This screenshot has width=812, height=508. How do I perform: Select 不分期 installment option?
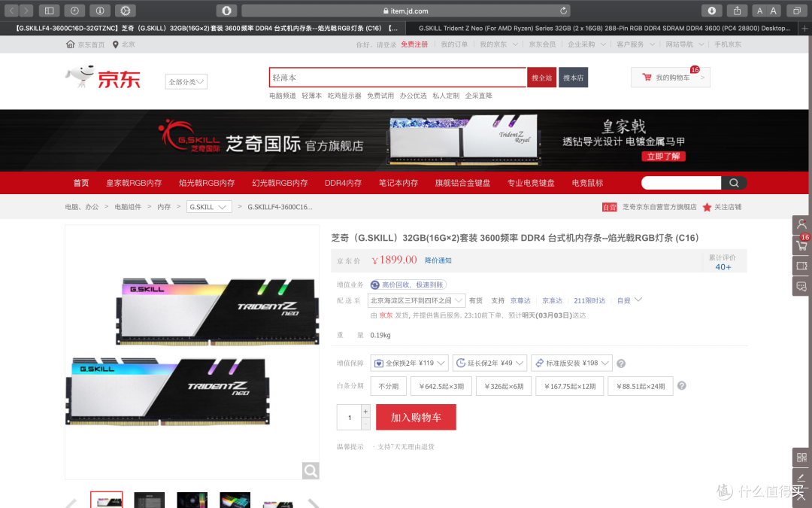point(389,386)
